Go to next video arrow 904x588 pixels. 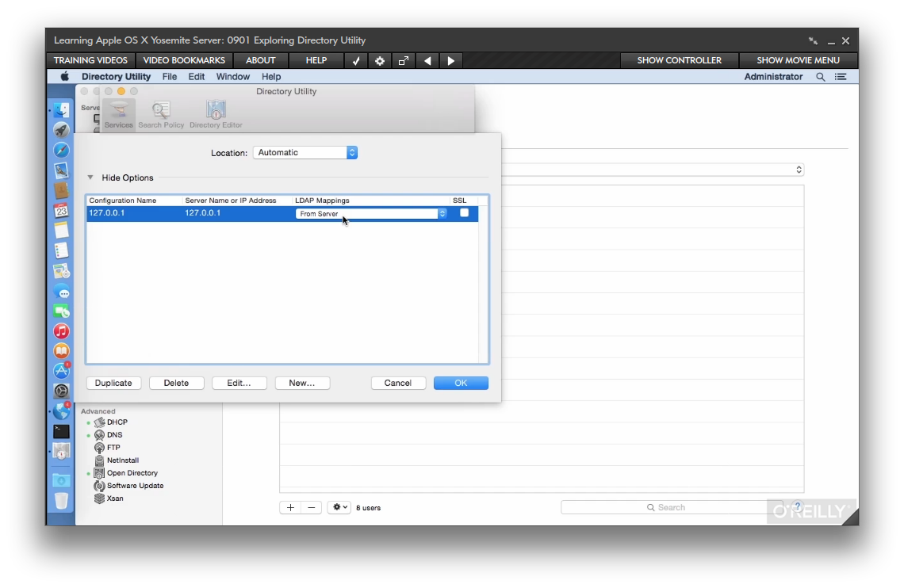(451, 60)
